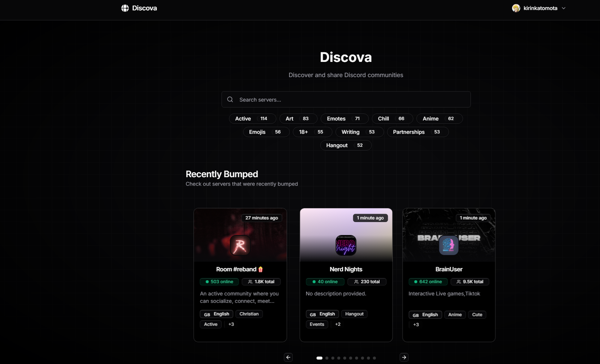The height and width of the screenshot is (364, 600).
Task: Click Active tag on Room #reband card
Action: coord(211,324)
